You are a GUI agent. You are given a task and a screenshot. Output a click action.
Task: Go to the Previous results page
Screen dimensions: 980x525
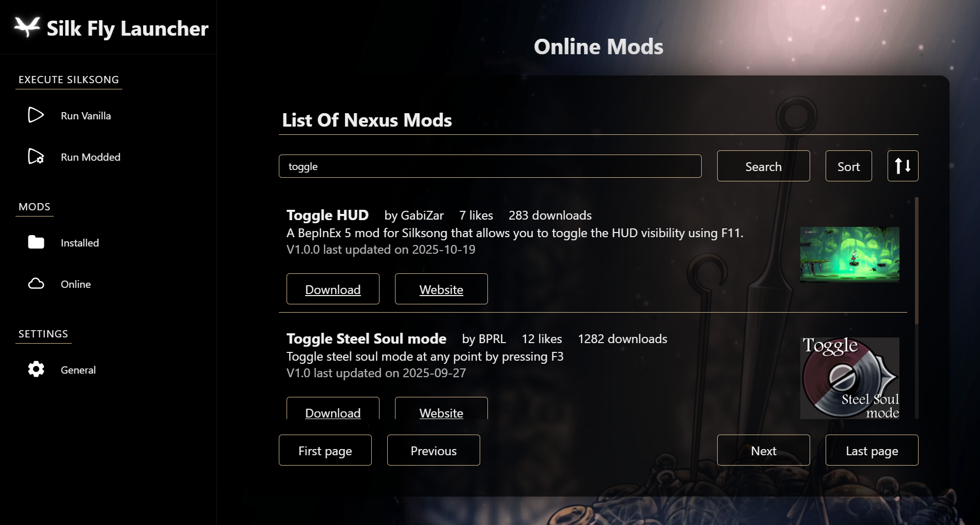433,450
